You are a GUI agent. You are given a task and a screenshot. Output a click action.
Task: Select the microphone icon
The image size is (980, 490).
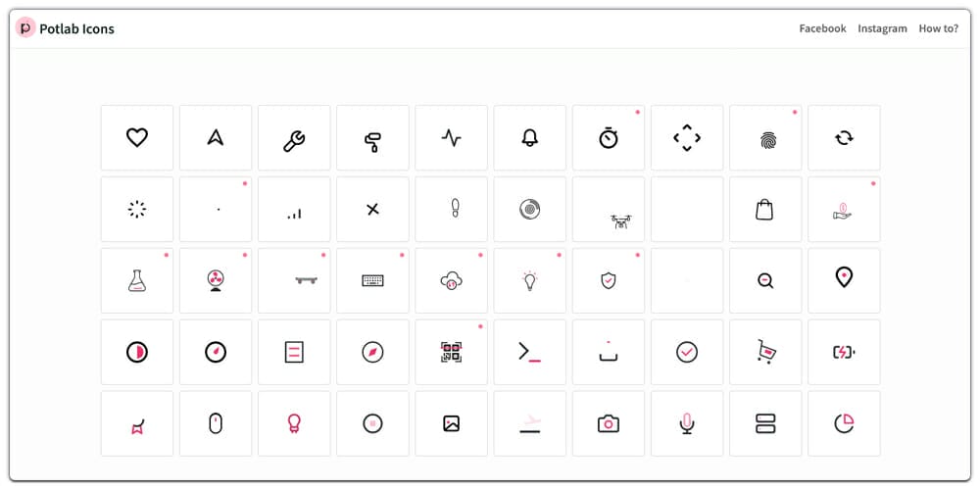687,423
